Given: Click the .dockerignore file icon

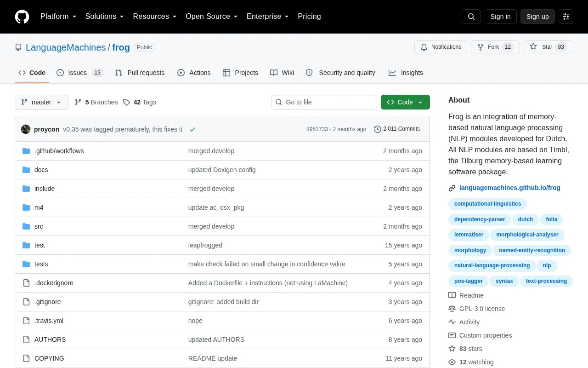Looking at the screenshot, I should (x=26, y=283).
